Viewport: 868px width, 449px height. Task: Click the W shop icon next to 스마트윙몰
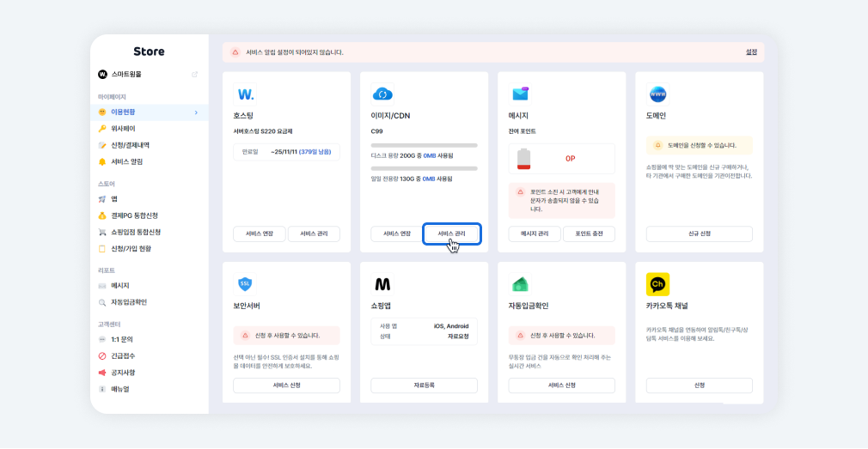pos(102,74)
